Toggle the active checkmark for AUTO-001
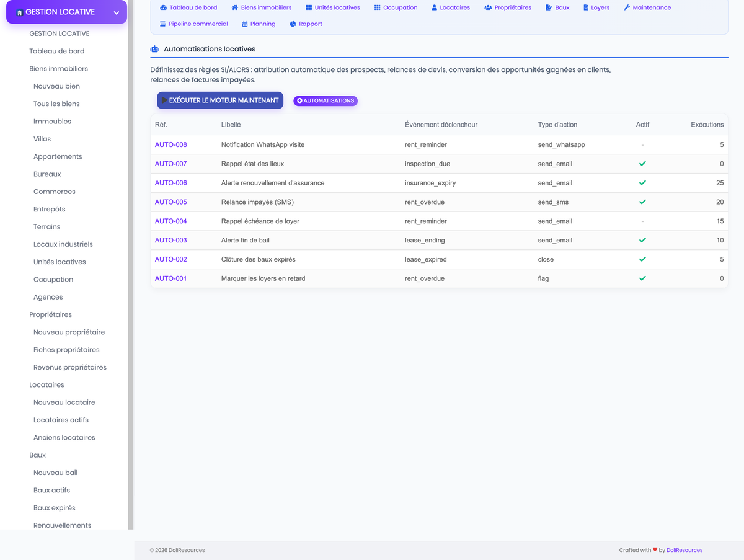744x560 pixels. tap(642, 278)
